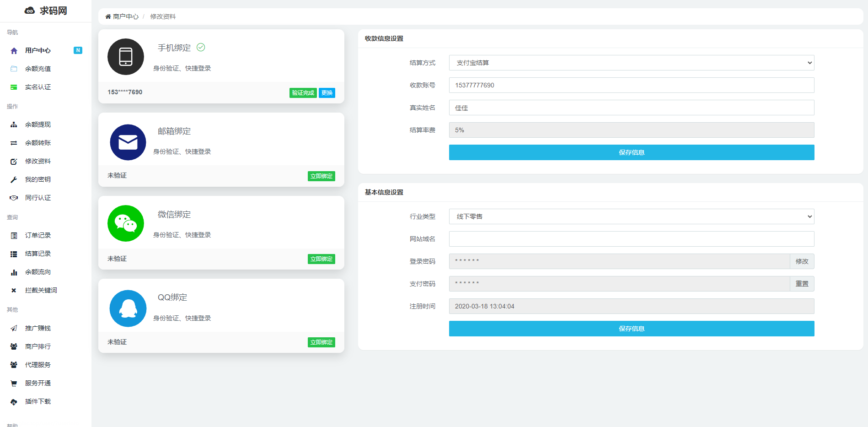The image size is (868, 427).
Task: Click the 余额流向 bar chart icon
Action: 14,272
